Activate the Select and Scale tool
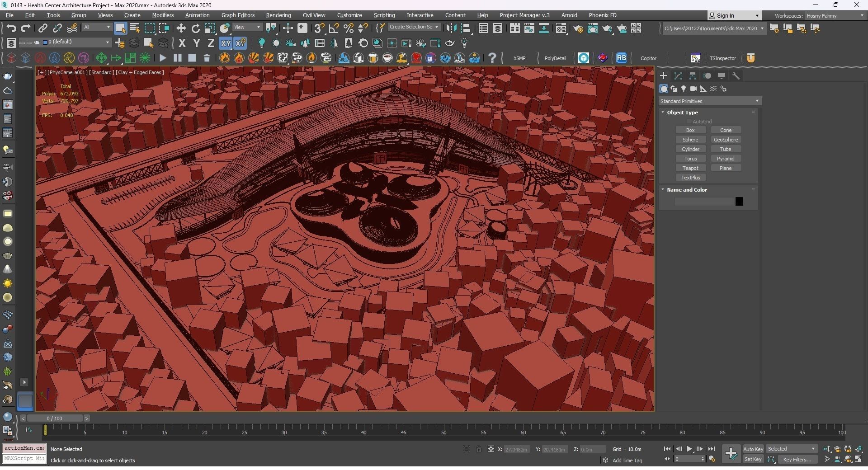868x470 pixels. [210, 28]
